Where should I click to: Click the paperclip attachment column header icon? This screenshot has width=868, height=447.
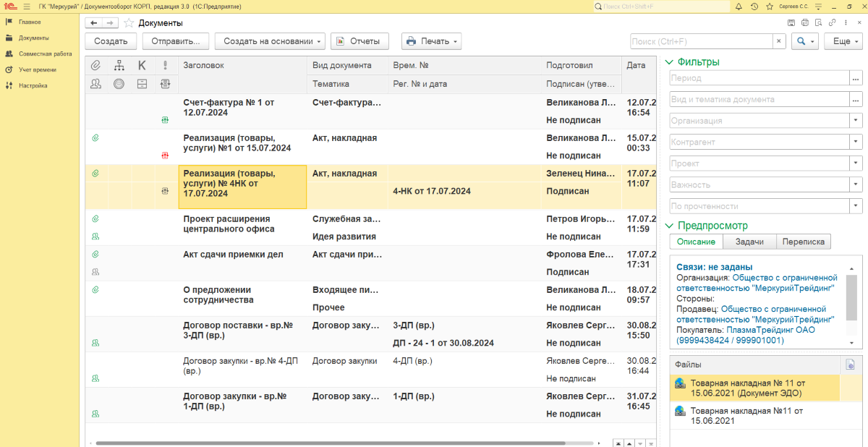point(95,65)
